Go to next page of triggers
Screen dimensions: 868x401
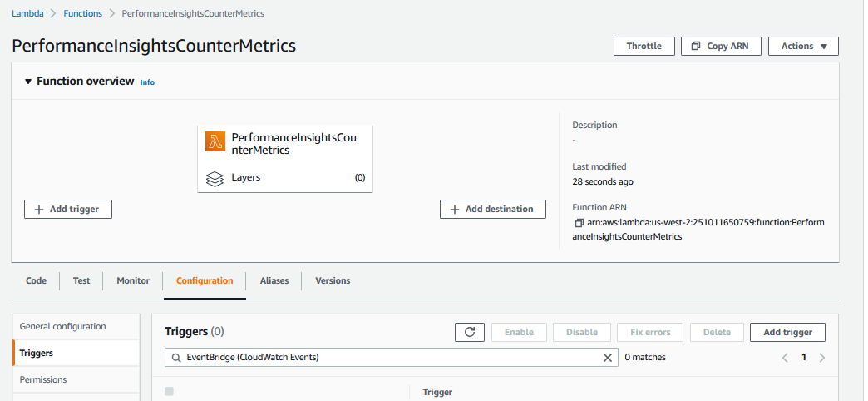pyautogui.click(x=822, y=358)
